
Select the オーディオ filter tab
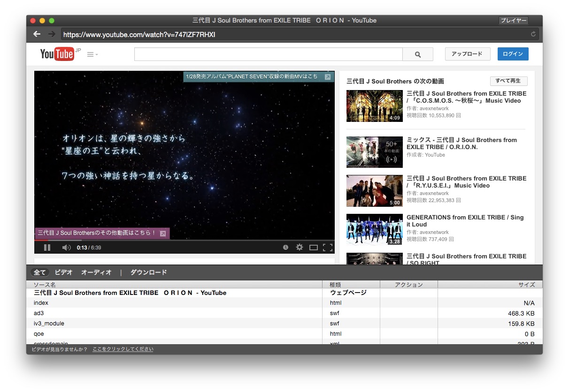click(96, 272)
